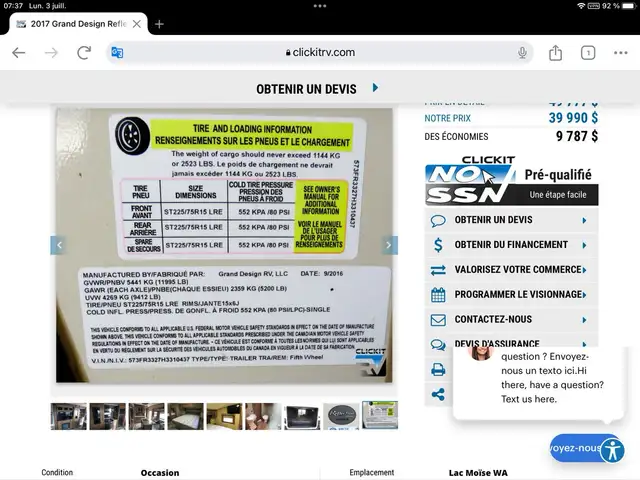Tap VALORISEZ VOTRE COMMERCE link
The height and width of the screenshot is (480, 640).
pyautogui.click(x=518, y=269)
